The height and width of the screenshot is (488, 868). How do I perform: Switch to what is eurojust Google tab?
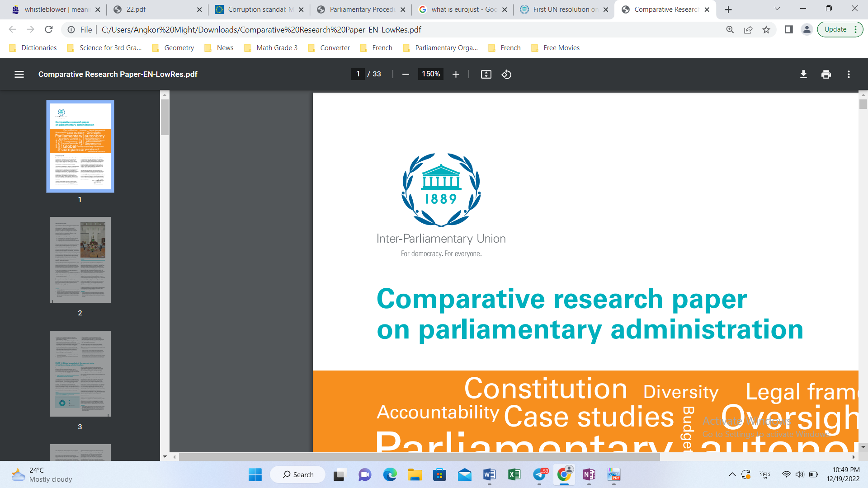pos(462,9)
